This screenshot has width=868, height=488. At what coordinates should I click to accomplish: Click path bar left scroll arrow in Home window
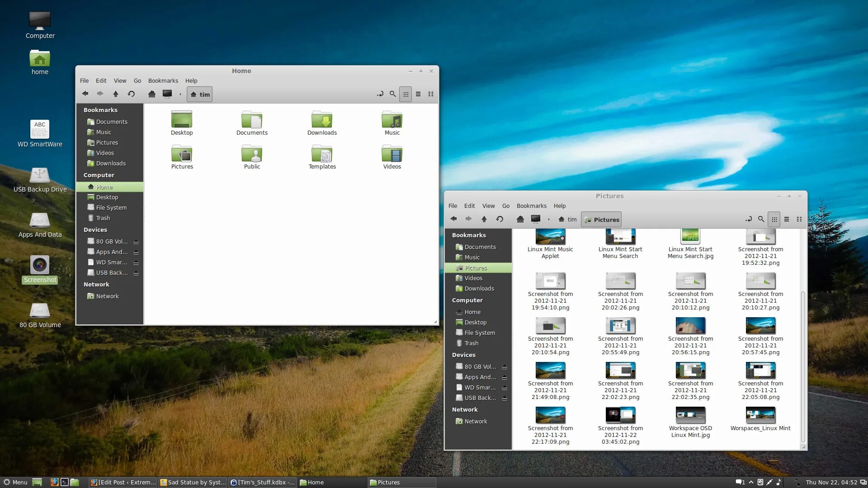pos(180,94)
